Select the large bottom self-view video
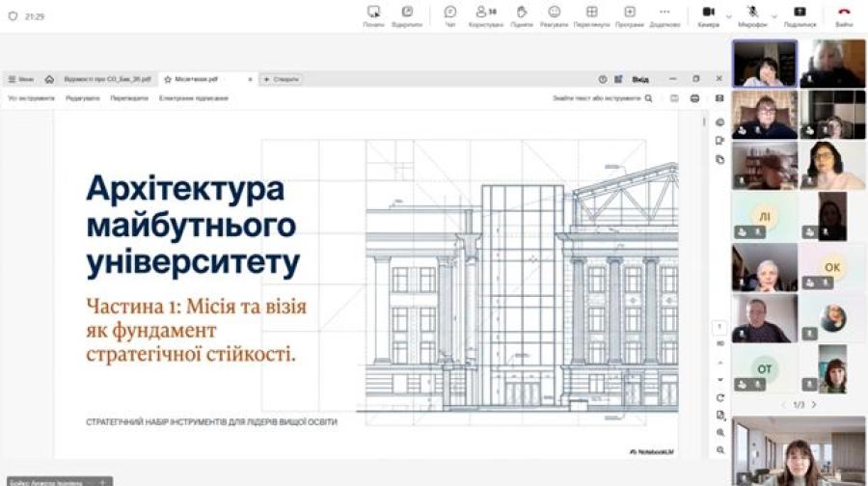The width and height of the screenshot is (868, 486). 799,451
